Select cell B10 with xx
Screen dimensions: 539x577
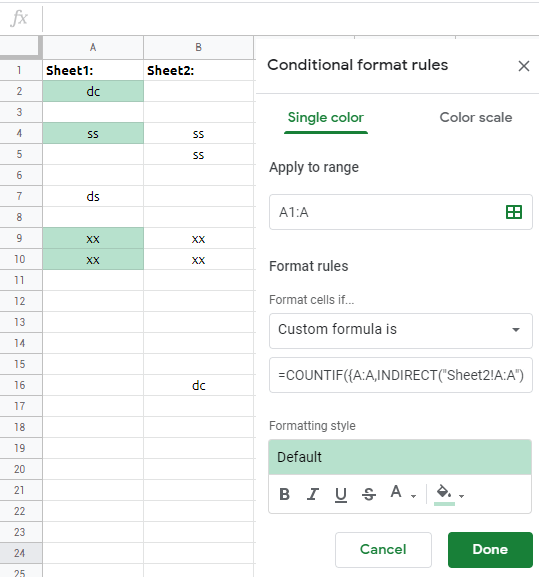[x=198, y=259]
